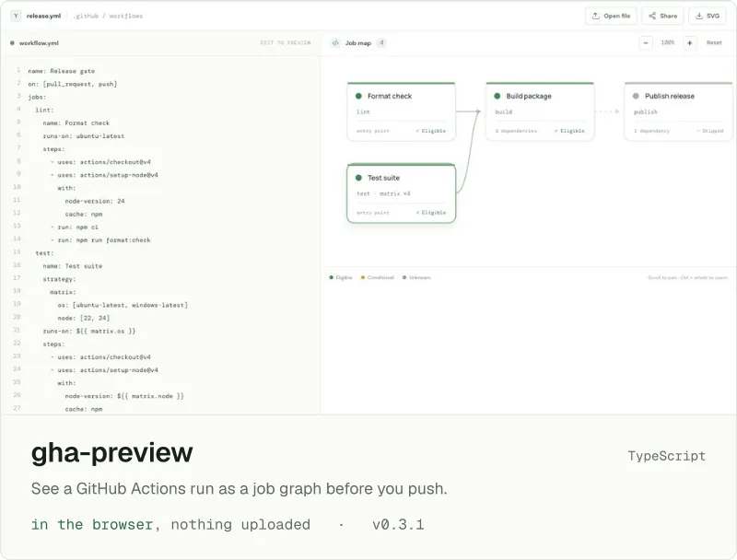Image resolution: width=737 pixels, height=560 pixels.
Task: Click the gray dot on Publish release
Action: [636, 96]
